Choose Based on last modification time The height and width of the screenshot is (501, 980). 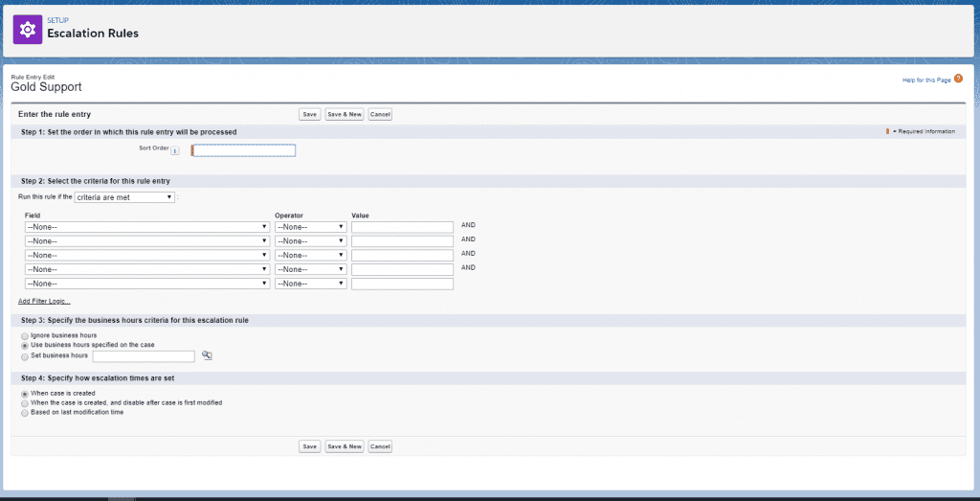24,412
